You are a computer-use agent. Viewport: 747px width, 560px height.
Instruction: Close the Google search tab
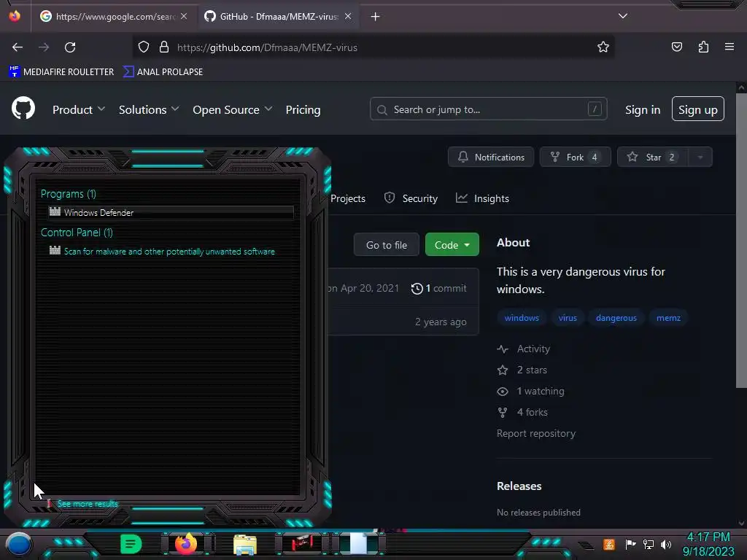[184, 16]
